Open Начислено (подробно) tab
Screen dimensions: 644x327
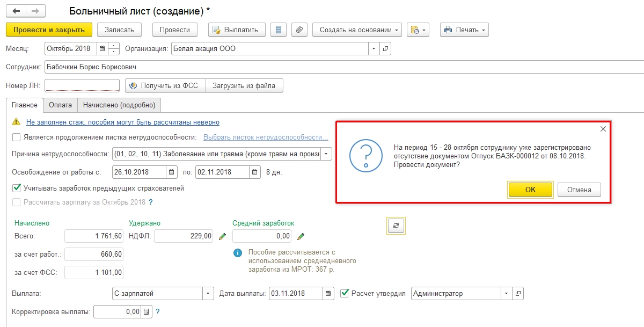click(119, 105)
